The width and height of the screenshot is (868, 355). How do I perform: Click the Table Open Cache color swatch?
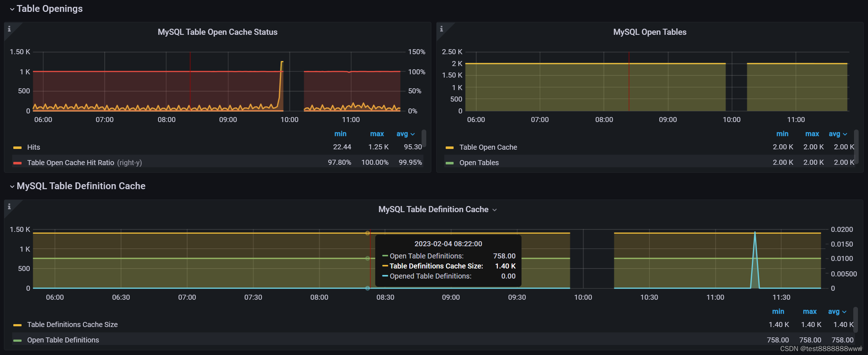(450, 148)
